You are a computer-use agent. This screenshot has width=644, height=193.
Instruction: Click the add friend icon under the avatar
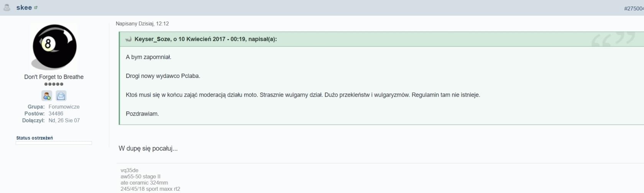pyautogui.click(x=47, y=96)
